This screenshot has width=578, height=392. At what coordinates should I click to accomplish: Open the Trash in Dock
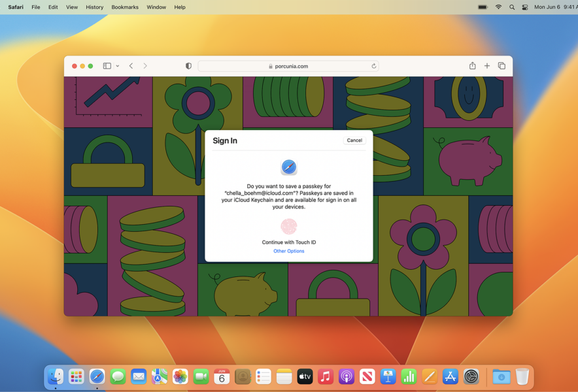click(522, 376)
